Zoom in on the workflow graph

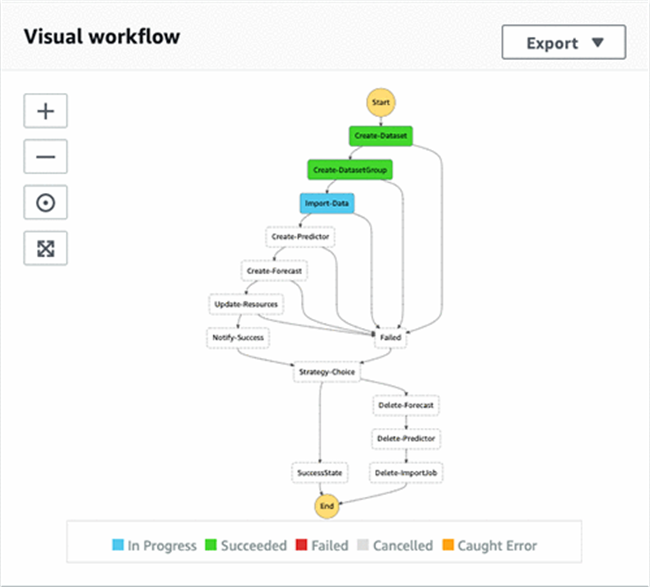pyautogui.click(x=46, y=111)
